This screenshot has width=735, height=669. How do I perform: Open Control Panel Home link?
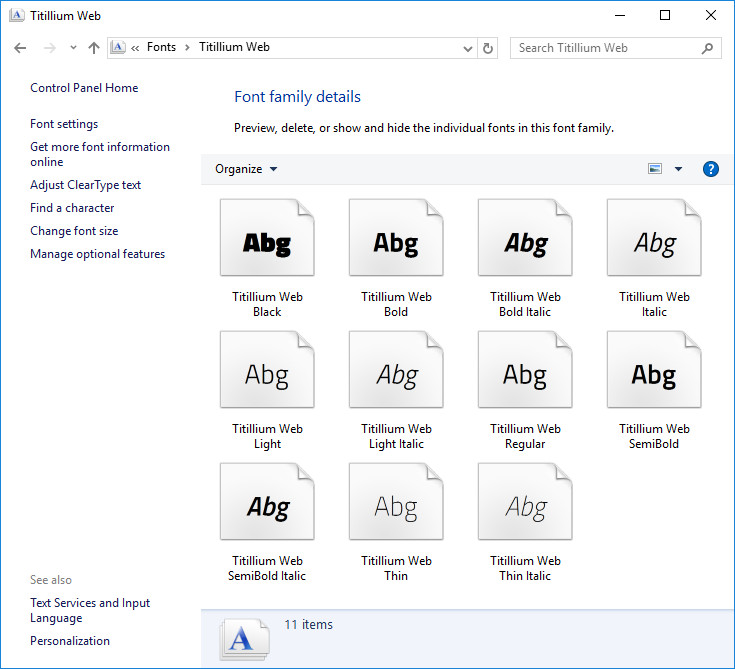point(84,88)
